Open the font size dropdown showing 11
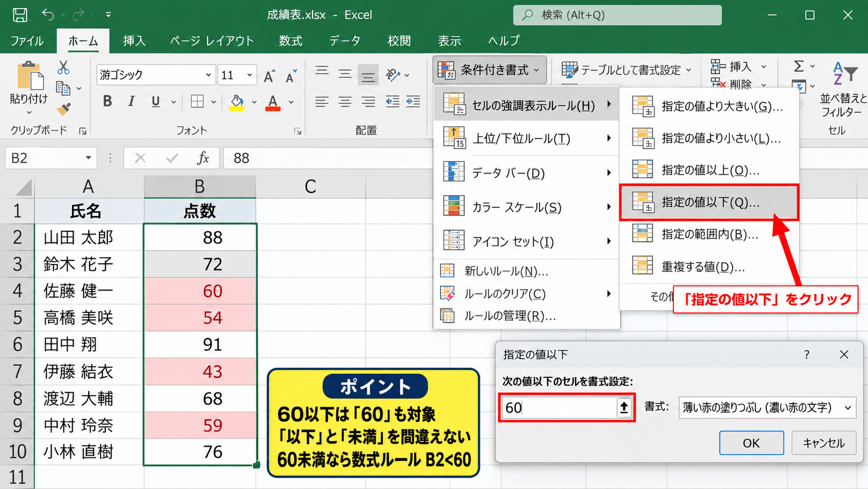 pyautogui.click(x=250, y=75)
